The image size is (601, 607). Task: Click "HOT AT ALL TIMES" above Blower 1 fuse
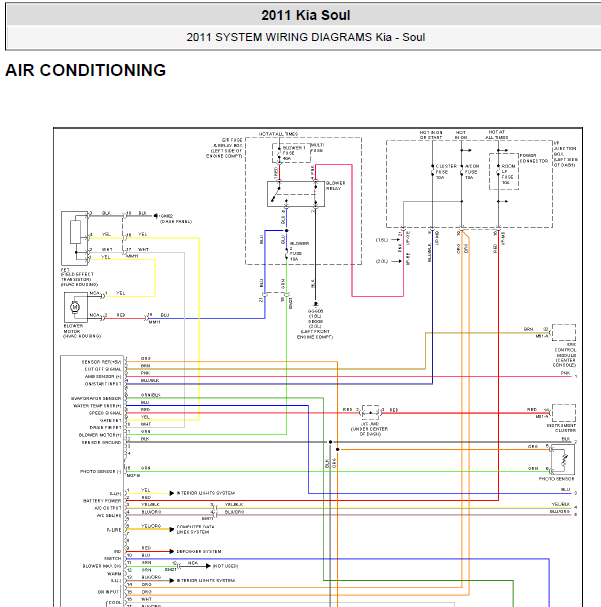278,134
